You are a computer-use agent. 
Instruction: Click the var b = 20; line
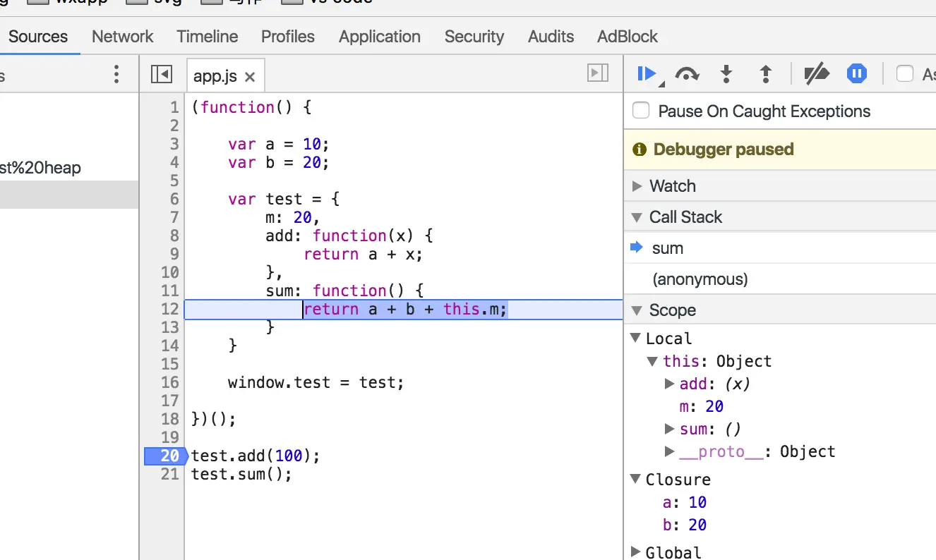pos(279,162)
